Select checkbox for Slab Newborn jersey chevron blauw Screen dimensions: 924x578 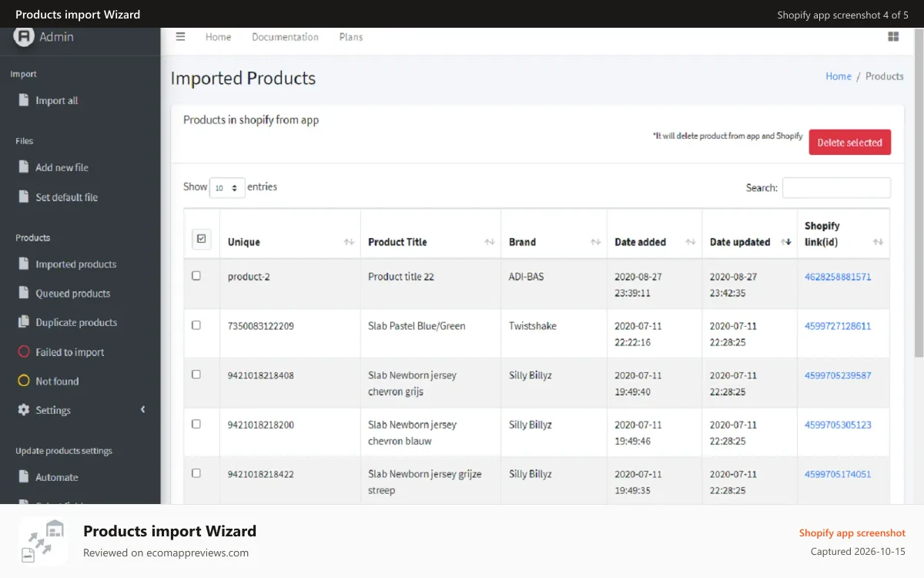coord(196,423)
